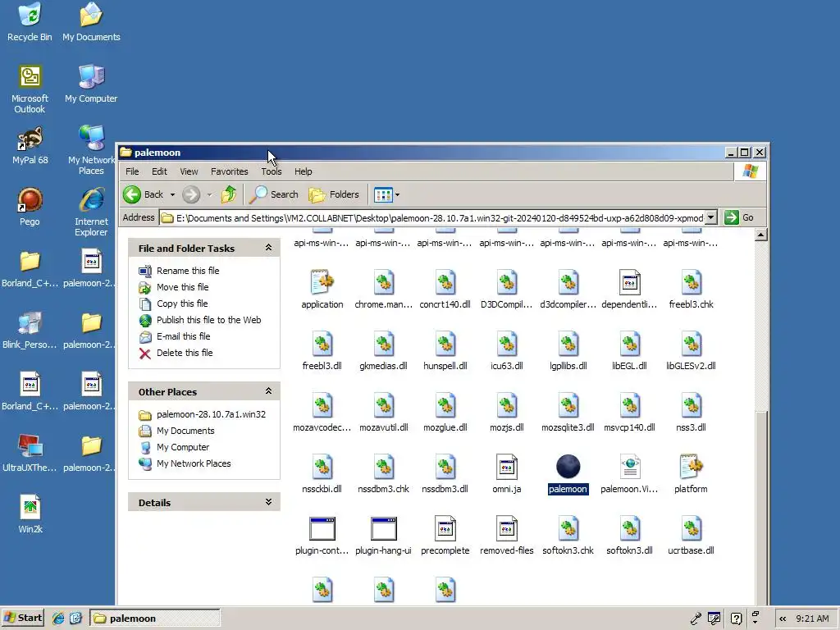This screenshot has height=630, width=840.
Task: Select Recycle Bin on desktop
Action: pos(30,22)
